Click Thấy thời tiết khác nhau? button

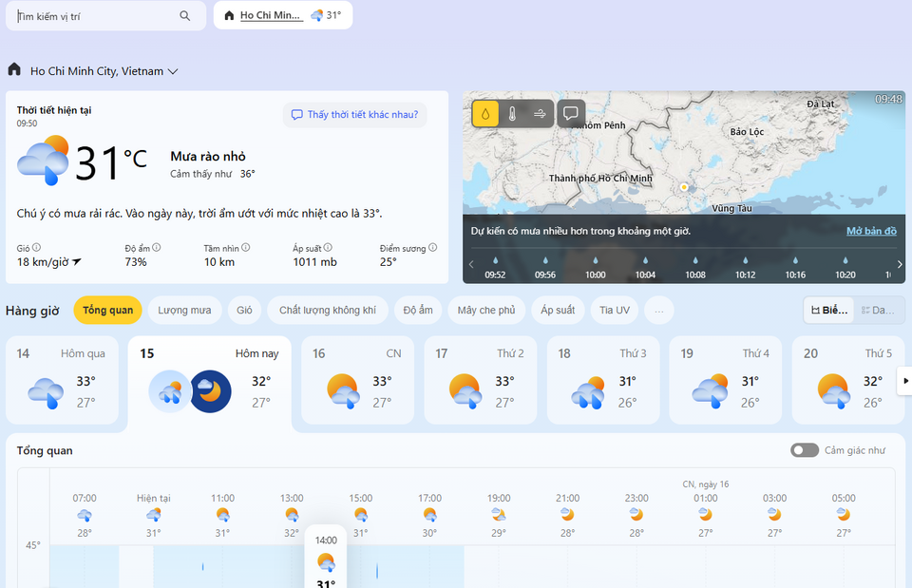[x=354, y=115]
